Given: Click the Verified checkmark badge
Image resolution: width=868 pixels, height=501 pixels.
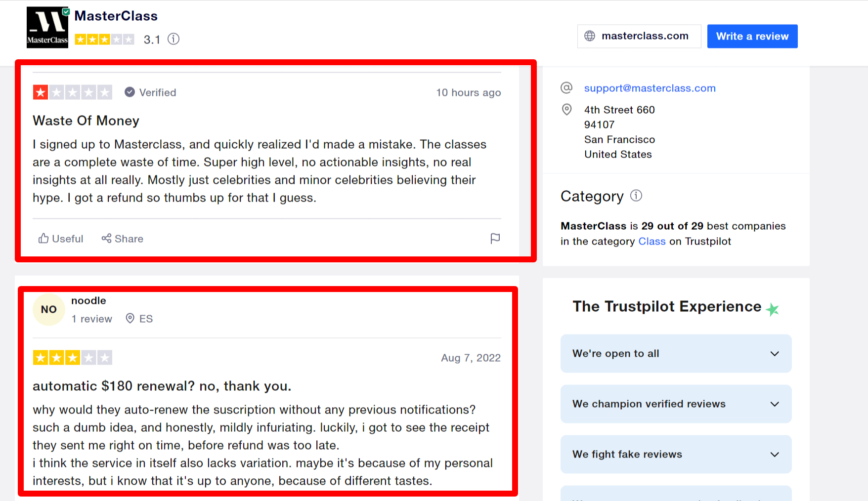Looking at the screenshot, I should click(130, 92).
